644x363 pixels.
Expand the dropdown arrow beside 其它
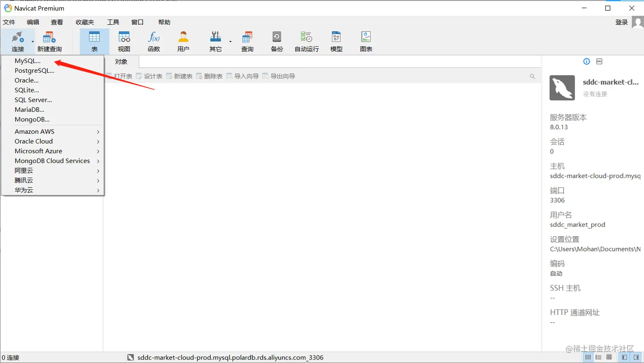coord(230,42)
